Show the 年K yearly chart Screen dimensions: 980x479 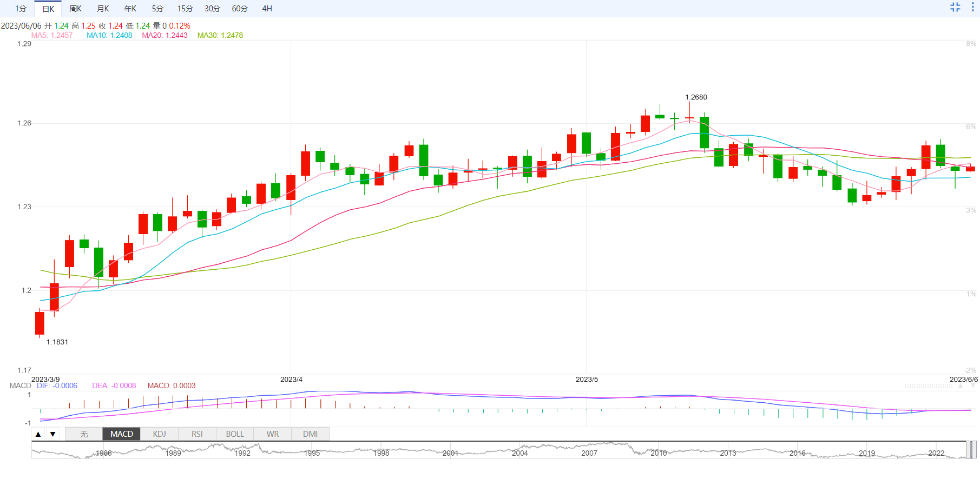click(x=130, y=9)
